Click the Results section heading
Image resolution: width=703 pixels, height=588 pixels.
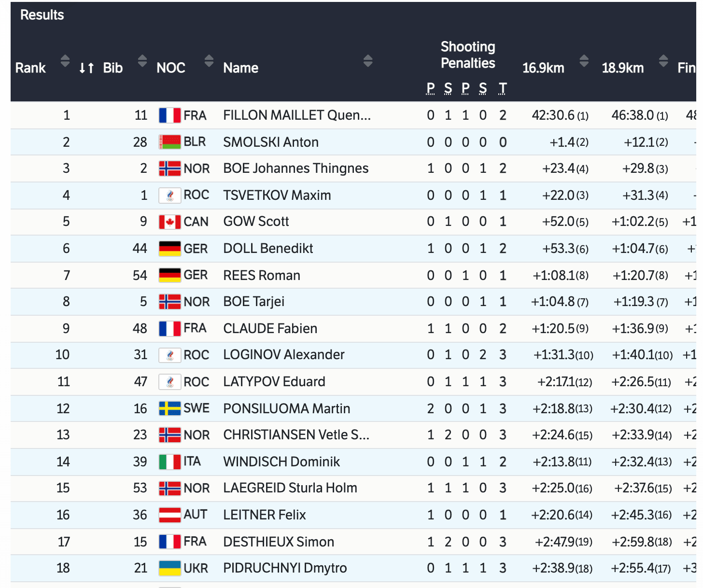point(42,15)
